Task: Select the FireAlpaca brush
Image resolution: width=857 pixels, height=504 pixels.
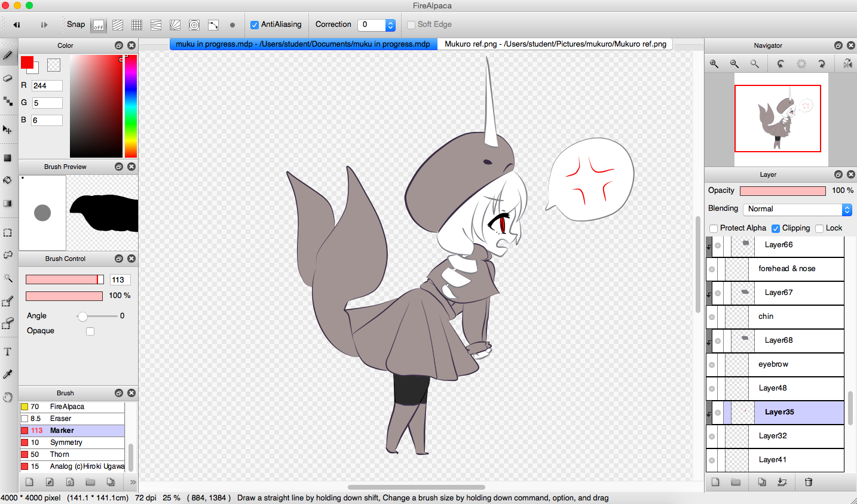Action: pos(72,407)
